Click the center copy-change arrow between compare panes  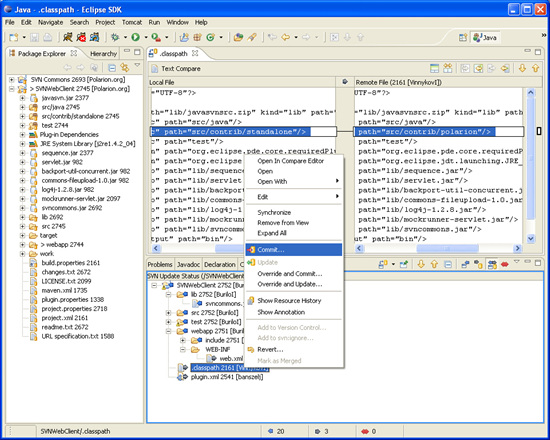(x=345, y=82)
